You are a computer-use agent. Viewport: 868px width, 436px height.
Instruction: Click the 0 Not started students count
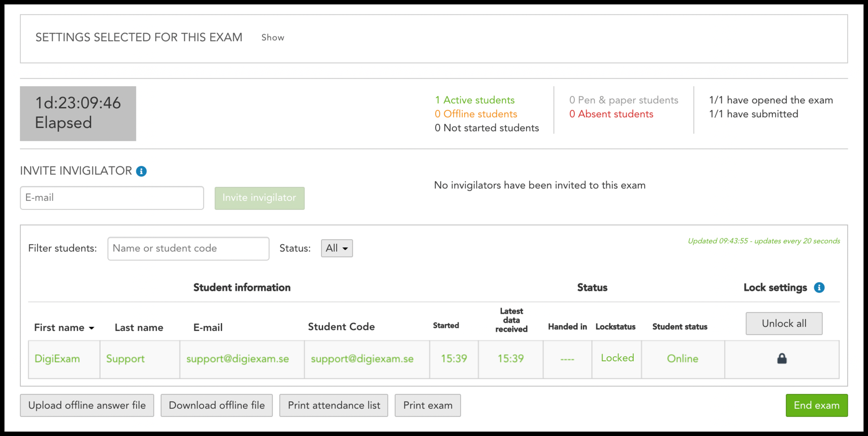point(486,128)
